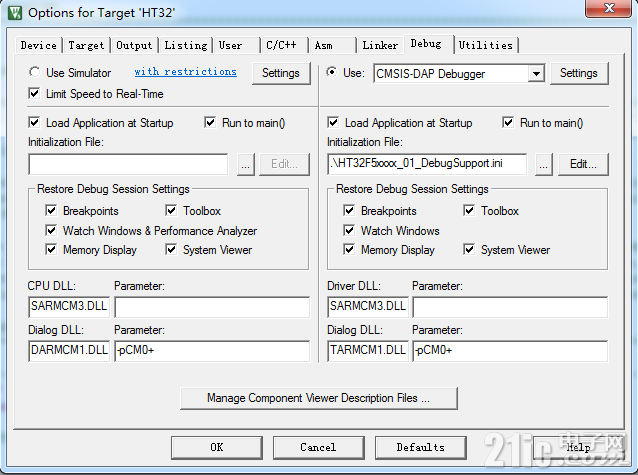
Task: Click the CPU DLL field SARMCM3.DLL
Action: [x=69, y=306]
